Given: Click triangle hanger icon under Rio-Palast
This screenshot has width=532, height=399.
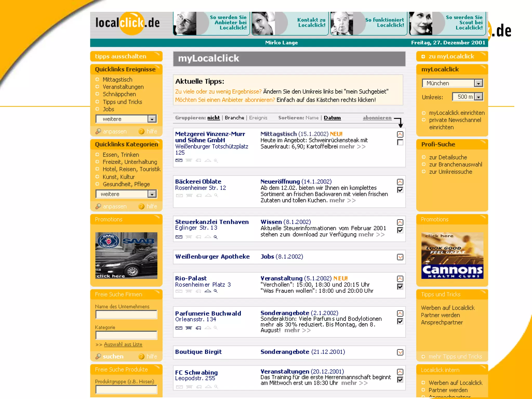Looking at the screenshot, I should tap(208, 291).
